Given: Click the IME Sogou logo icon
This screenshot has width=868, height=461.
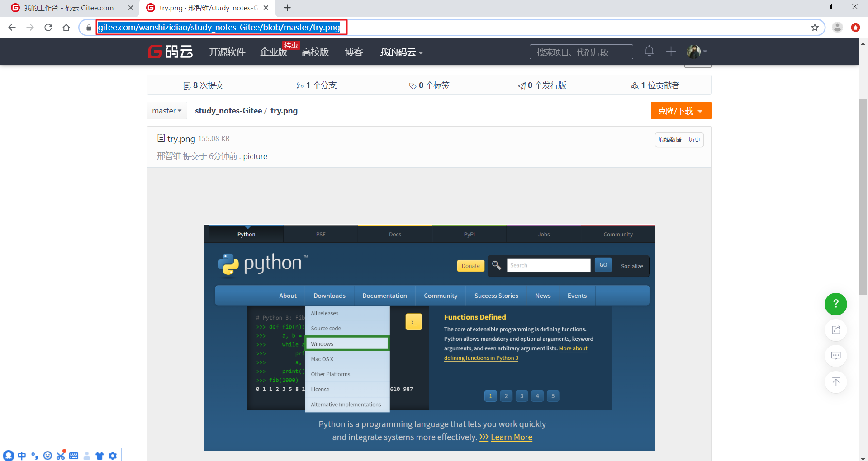Looking at the screenshot, I should click(x=9, y=455).
